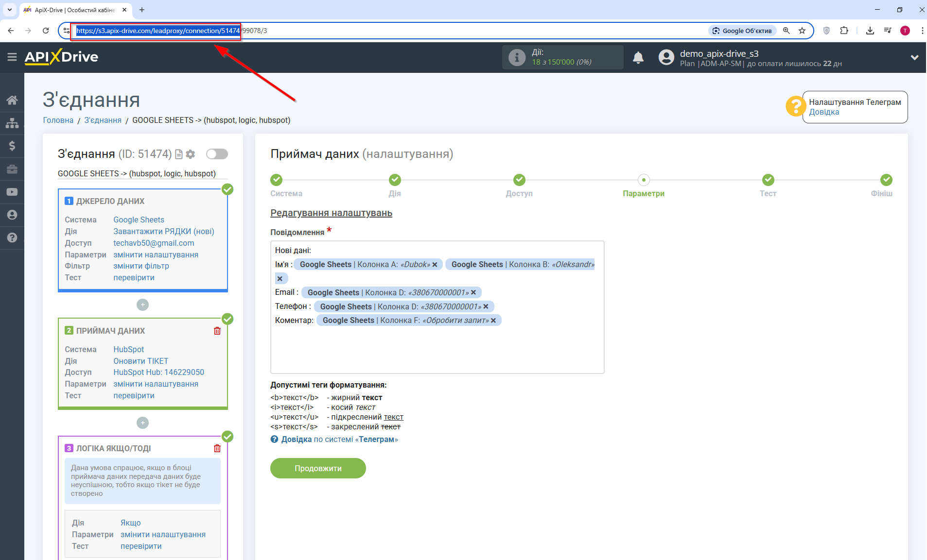Click the connection settings gear icon
This screenshot has width=927, height=560.
[191, 154]
